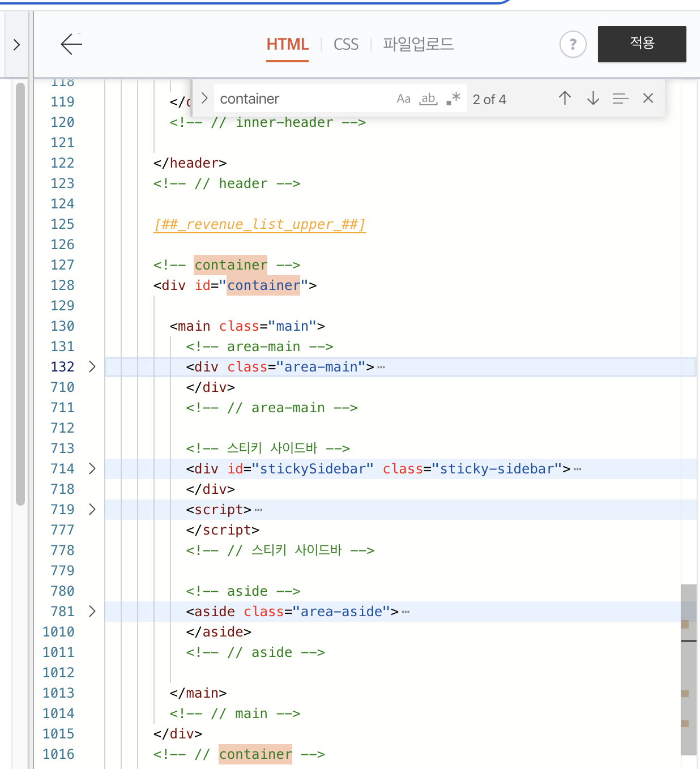Go to previous search match
The height and width of the screenshot is (769, 700).
pos(565,99)
